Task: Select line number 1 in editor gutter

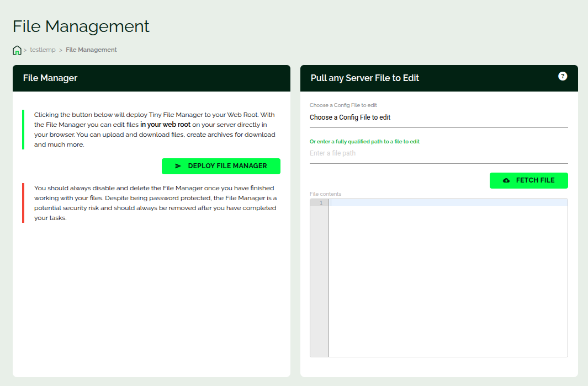Action: pos(320,203)
